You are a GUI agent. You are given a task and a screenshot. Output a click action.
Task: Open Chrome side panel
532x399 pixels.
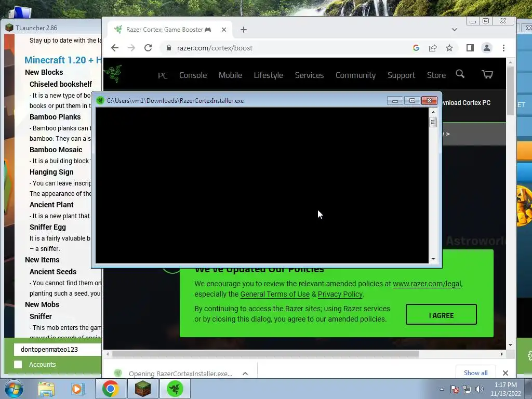coord(470,48)
